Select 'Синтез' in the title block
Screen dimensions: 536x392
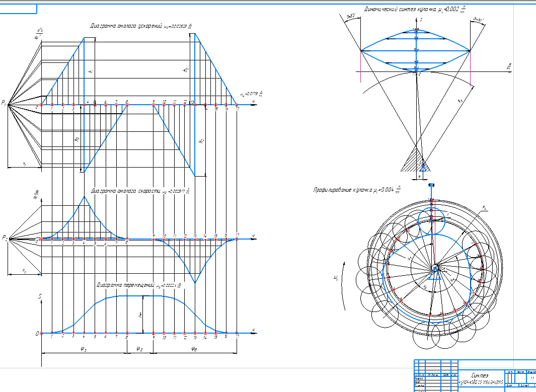pos(480,375)
